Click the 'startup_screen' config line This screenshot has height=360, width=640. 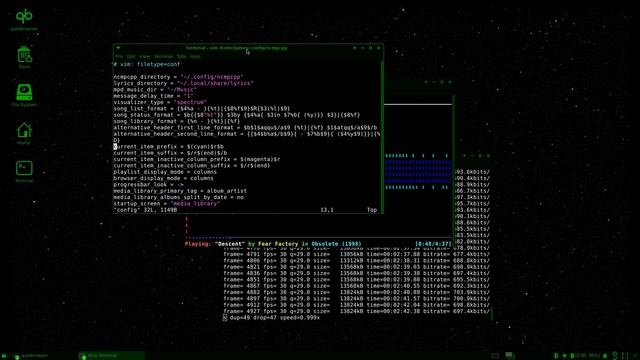(167, 203)
